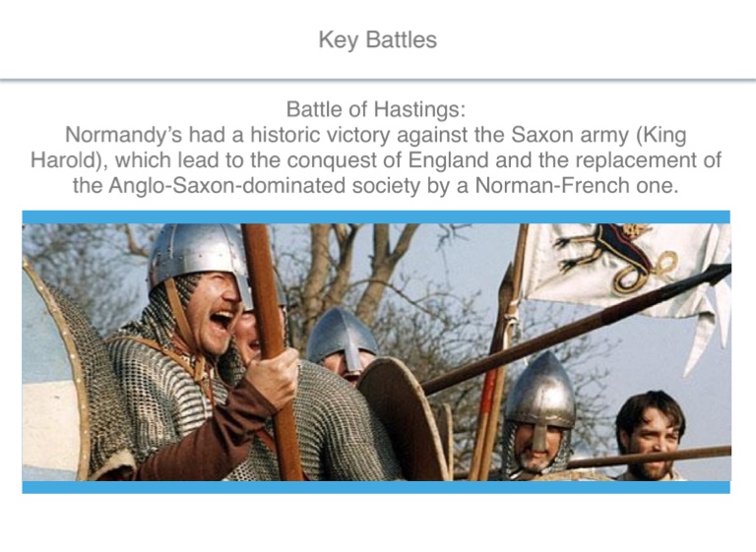Screen dimensions: 756x552
Task: Click the helmeted soldier beside the bearded man
Action: [x=538, y=418]
